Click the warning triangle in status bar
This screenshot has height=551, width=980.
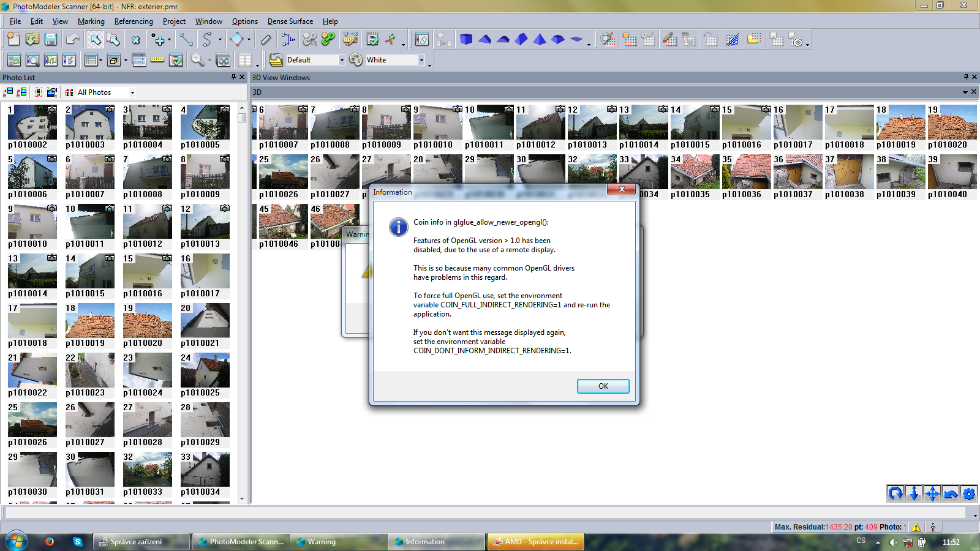coord(916,527)
